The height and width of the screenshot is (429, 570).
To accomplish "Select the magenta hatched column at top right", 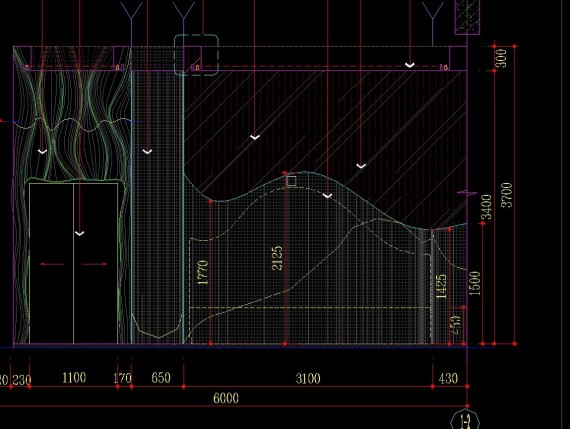I will 467,17.
